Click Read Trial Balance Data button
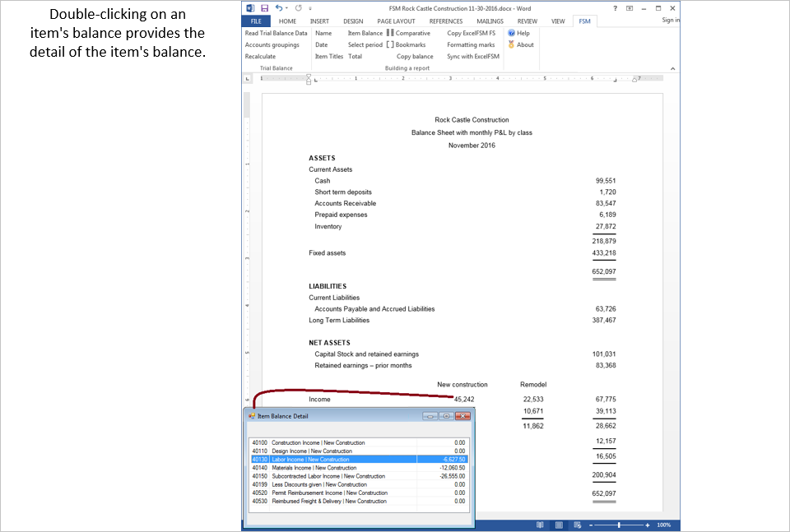790x532 pixels. (276, 33)
